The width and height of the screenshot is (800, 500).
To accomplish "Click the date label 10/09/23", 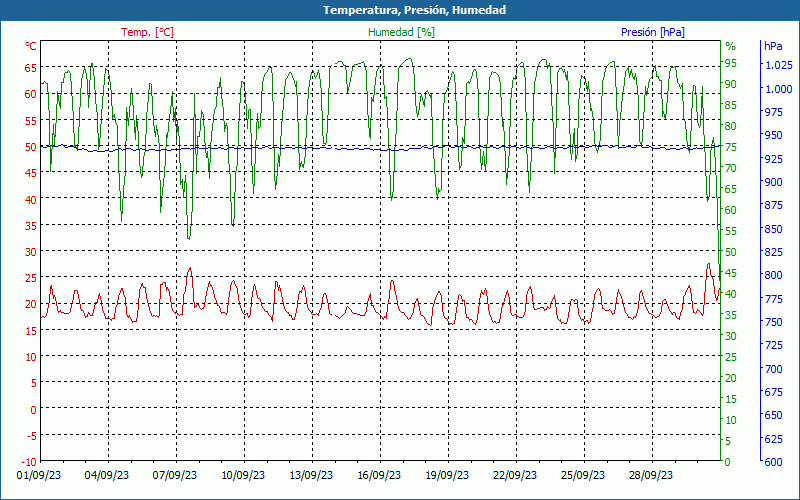I will pyautogui.click(x=243, y=476).
